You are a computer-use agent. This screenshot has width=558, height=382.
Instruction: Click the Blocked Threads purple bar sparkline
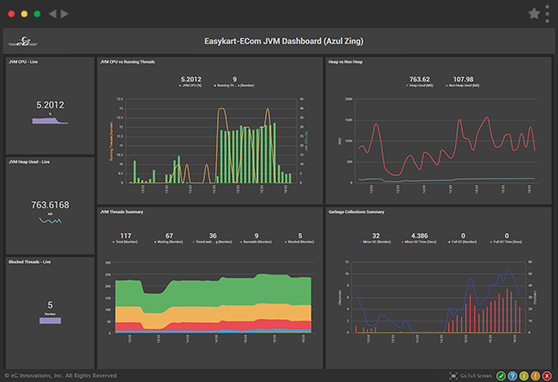click(x=50, y=321)
